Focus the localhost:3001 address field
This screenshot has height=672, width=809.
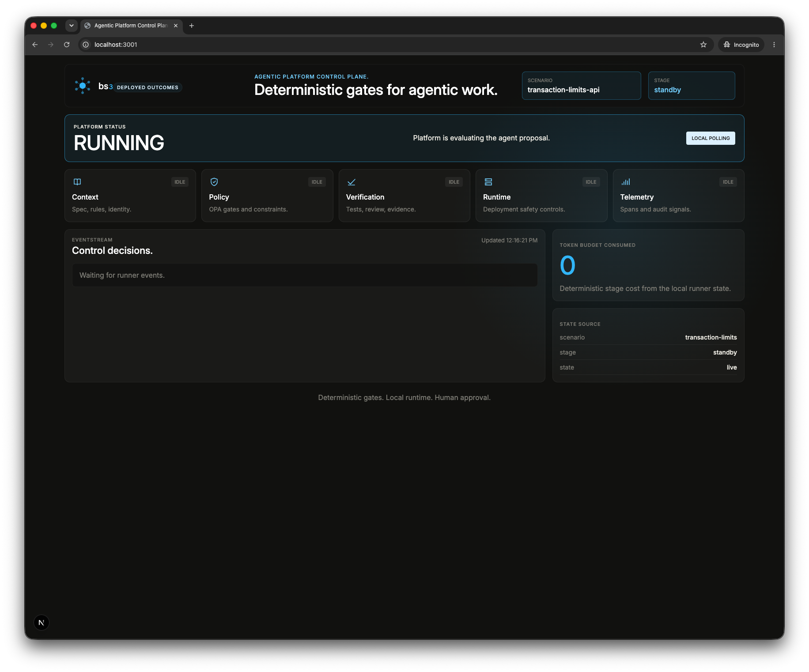[x=393, y=45]
